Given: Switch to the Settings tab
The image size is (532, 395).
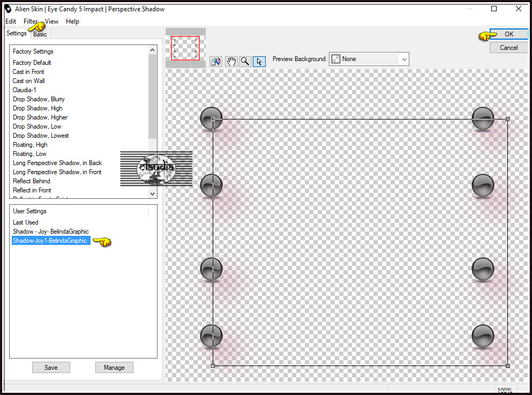Looking at the screenshot, I should click(16, 33).
